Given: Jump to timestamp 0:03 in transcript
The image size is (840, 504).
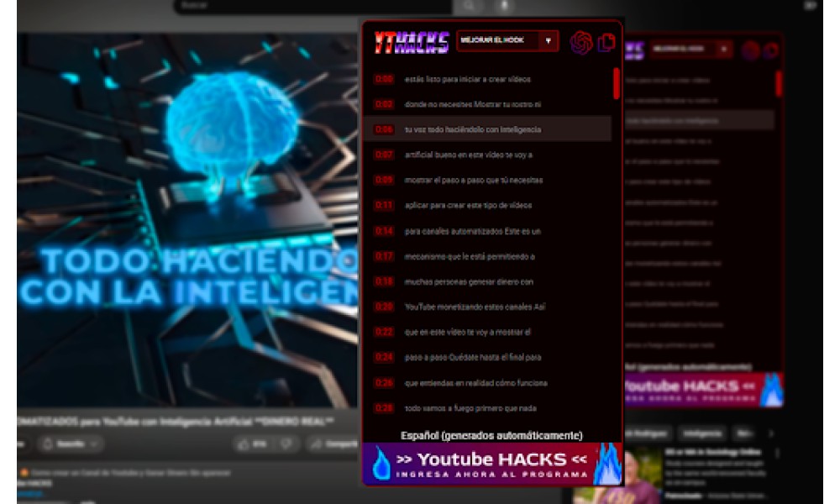Looking at the screenshot, I should [x=384, y=104].
